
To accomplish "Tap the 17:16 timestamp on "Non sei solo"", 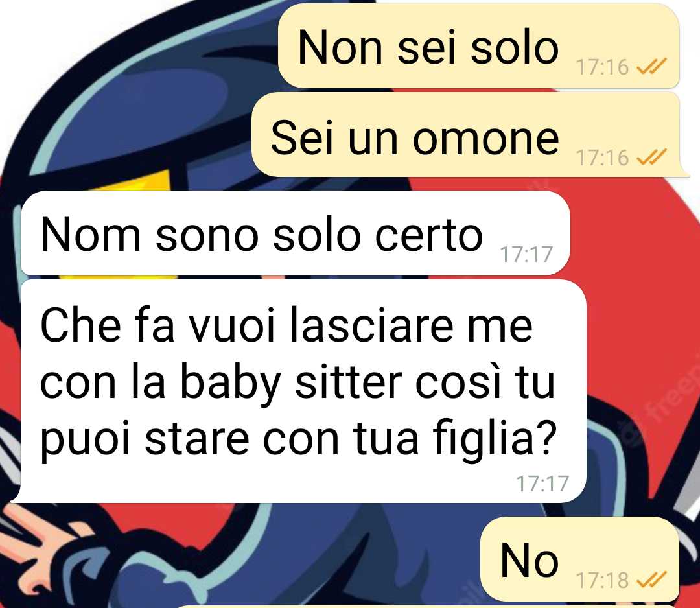I will pos(602,67).
